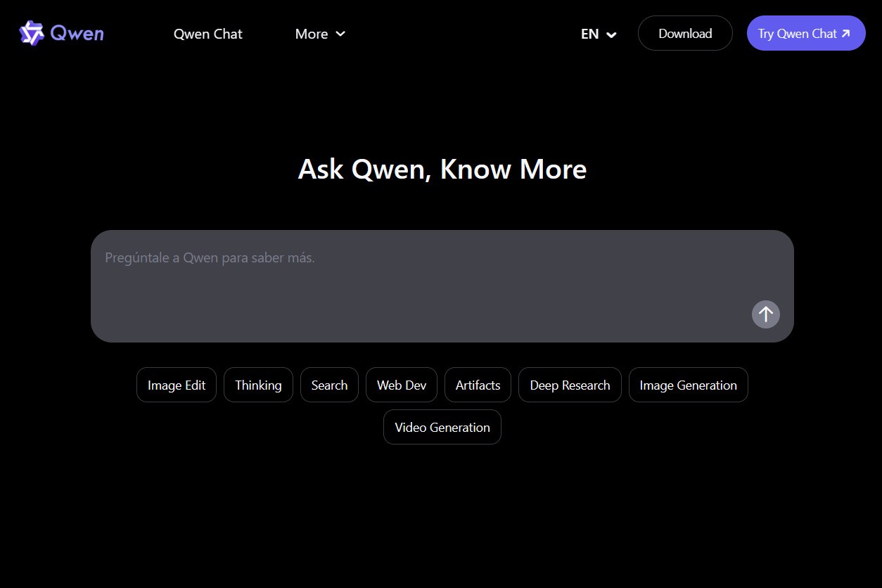
Task: Click the More item in the navigation bar
Action: pos(312,34)
